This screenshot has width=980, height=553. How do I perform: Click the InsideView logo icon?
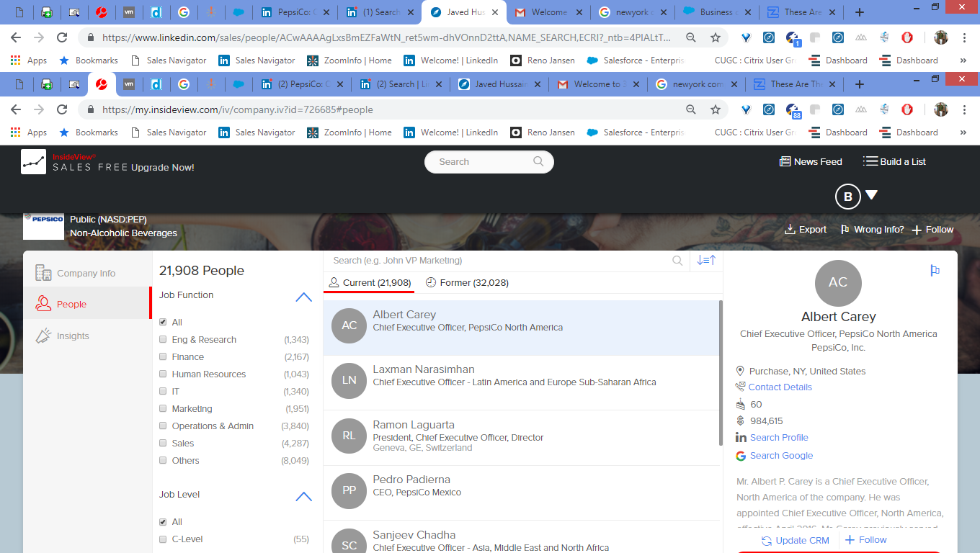pyautogui.click(x=33, y=162)
